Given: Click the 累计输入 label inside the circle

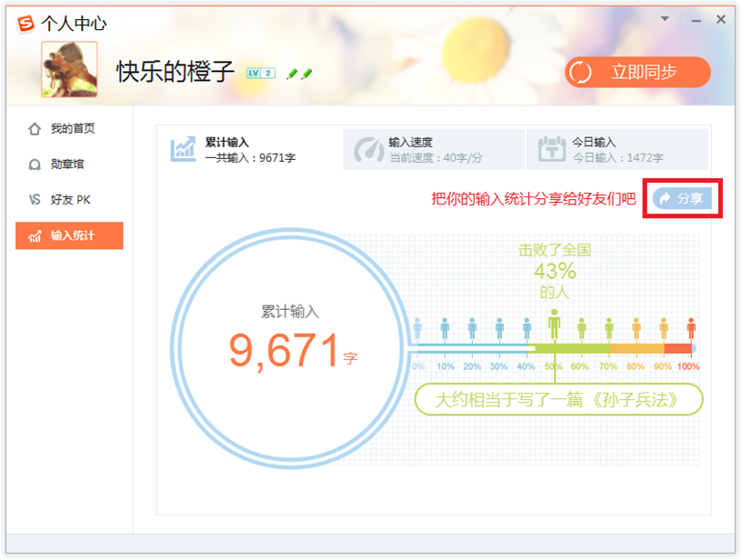Looking at the screenshot, I should pos(290,312).
